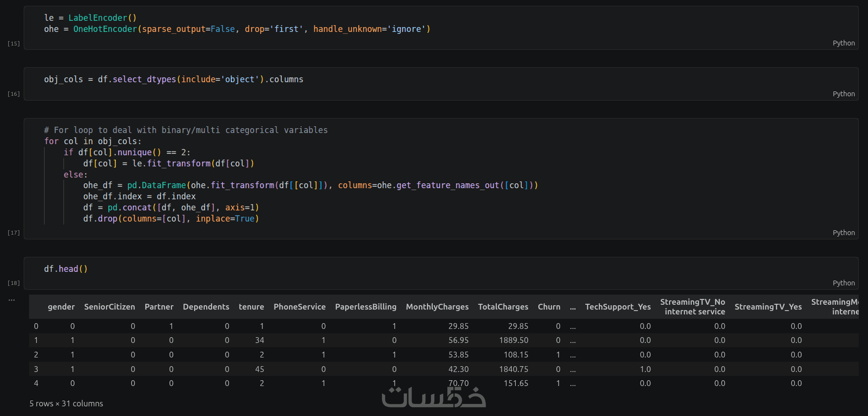Open the output cell's more actions ellipsis

pos(12,300)
